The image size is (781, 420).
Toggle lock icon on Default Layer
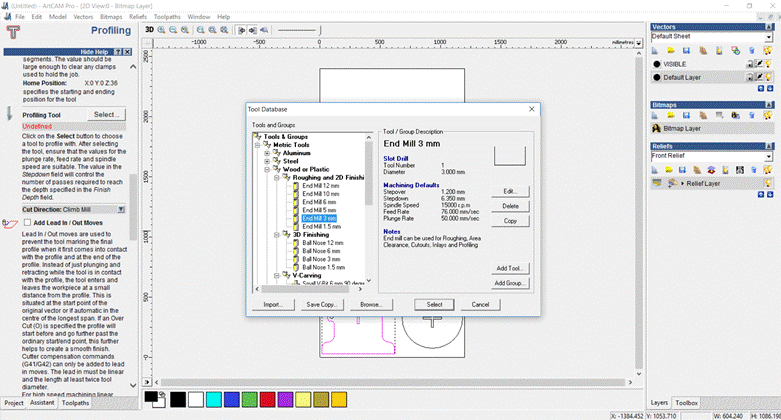[750, 77]
